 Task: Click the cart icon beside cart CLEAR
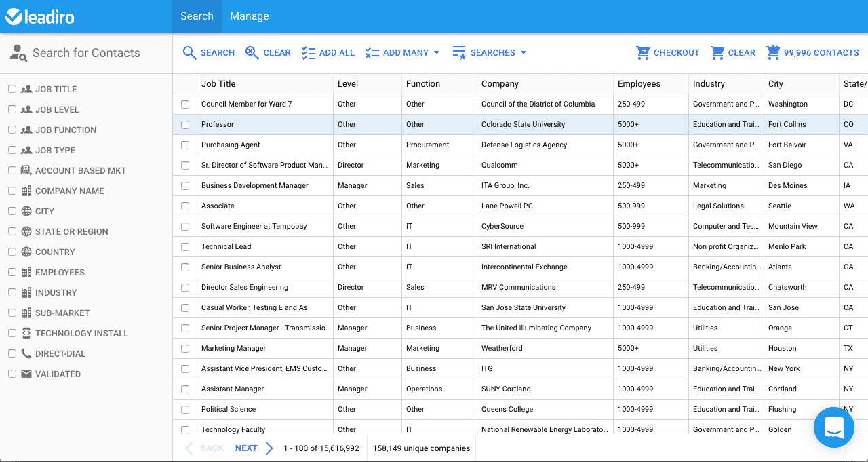pos(717,52)
